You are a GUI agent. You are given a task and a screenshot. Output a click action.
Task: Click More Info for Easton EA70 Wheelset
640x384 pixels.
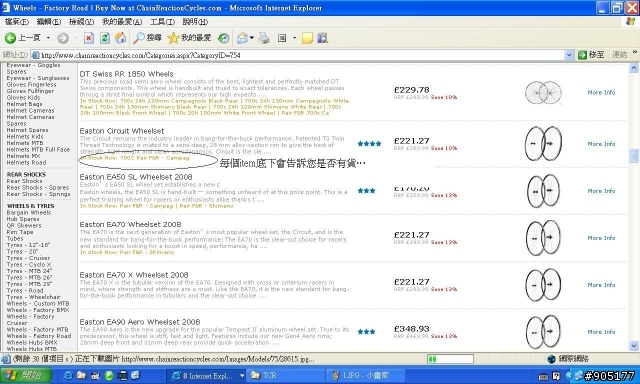[x=601, y=238]
